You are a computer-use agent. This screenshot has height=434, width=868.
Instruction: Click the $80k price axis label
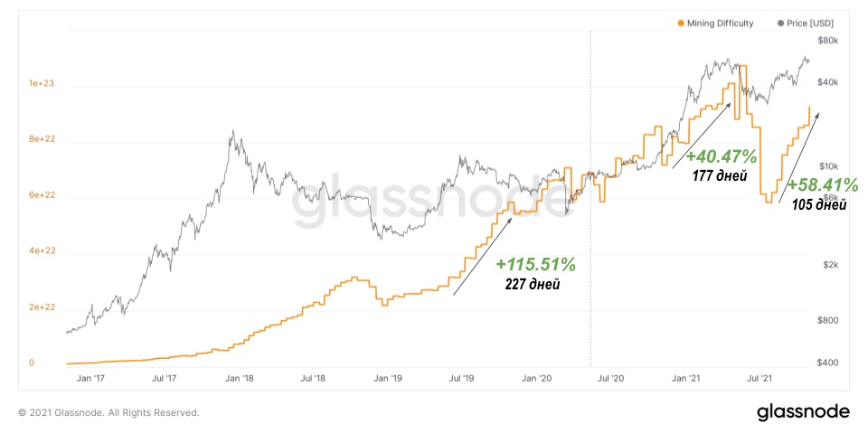click(829, 41)
